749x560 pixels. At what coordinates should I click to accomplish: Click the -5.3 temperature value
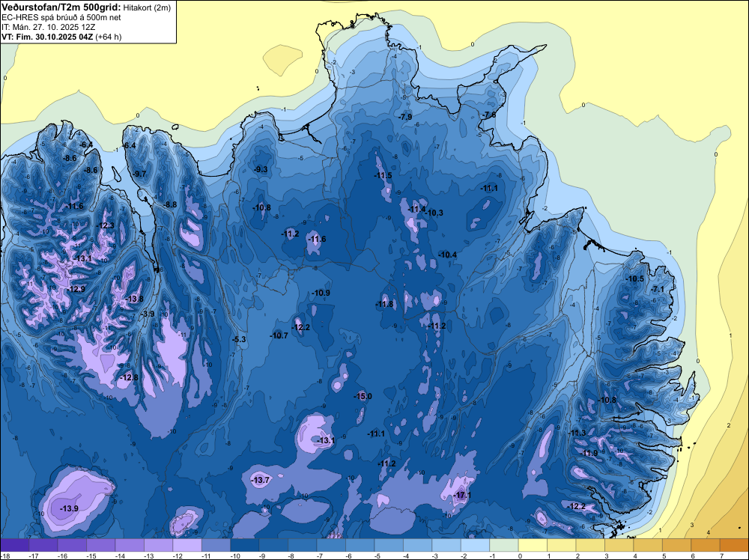coord(239,339)
